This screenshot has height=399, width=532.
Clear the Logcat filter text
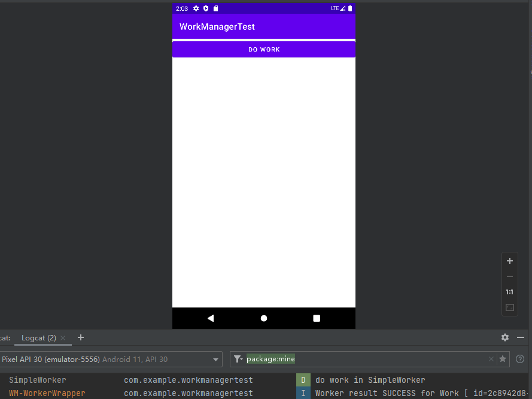tap(491, 359)
